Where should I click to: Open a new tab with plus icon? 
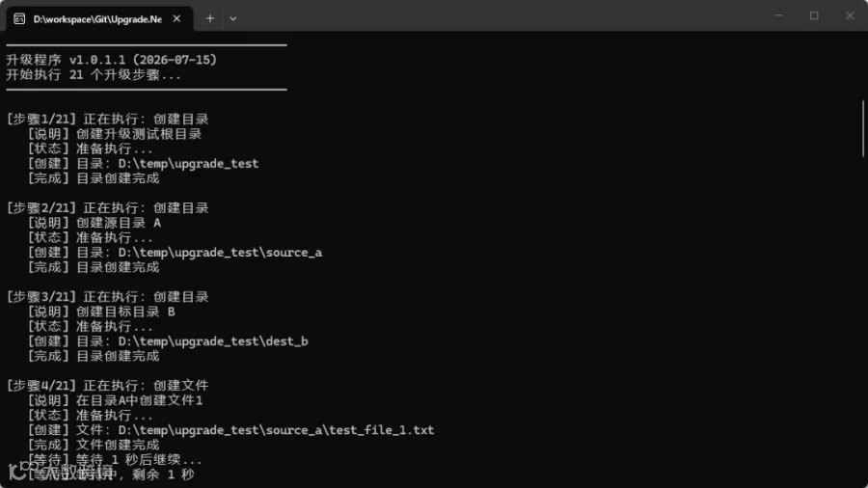pyautogui.click(x=210, y=19)
